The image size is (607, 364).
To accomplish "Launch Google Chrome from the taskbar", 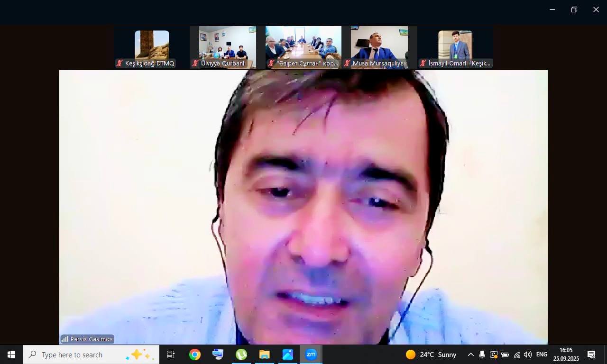I will pyautogui.click(x=195, y=355).
